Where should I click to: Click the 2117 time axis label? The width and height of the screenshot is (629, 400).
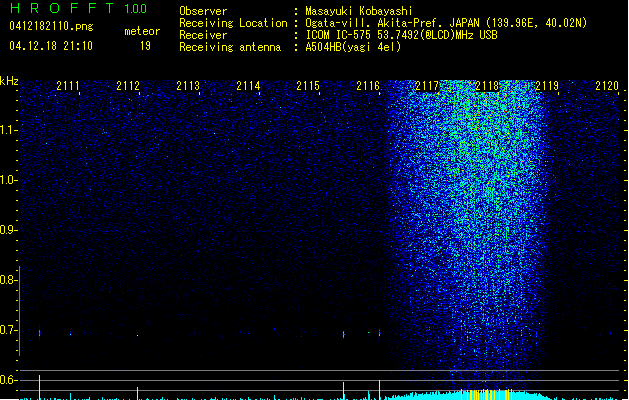pyautogui.click(x=428, y=86)
